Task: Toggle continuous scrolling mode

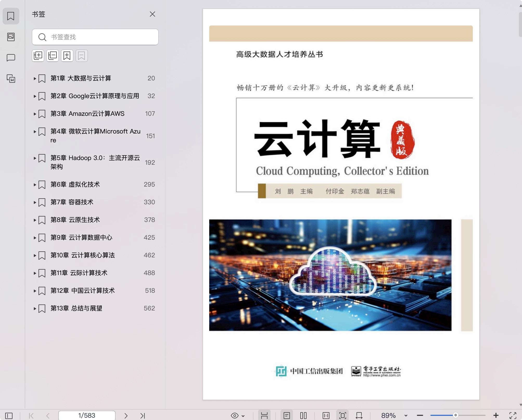Action: coord(264,416)
